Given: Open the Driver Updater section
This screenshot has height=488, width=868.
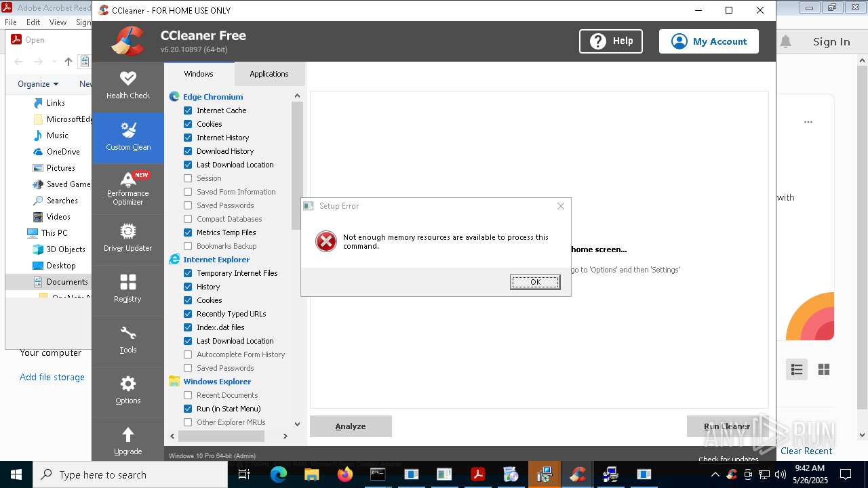Looking at the screenshot, I should [127, 239].
